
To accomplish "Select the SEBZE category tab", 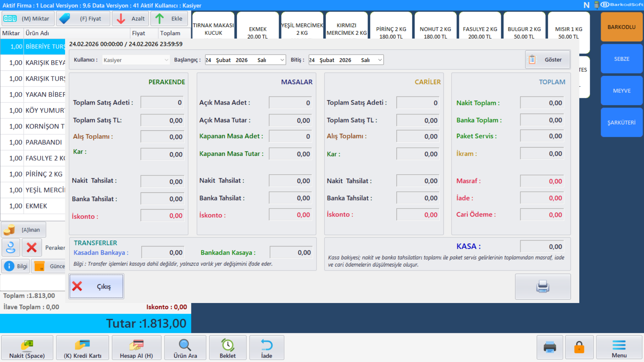I will pyautogui.click(x=621, y=59).
